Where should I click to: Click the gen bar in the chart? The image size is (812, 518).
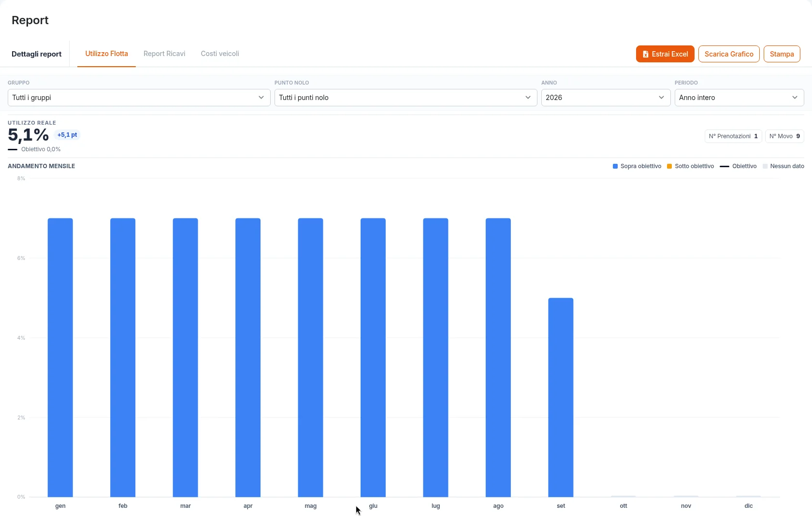[60, 358]
